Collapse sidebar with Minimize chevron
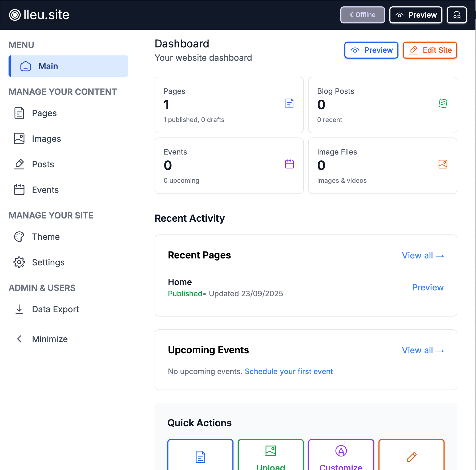The width and height of the screenshot is (476, 470). 19,339
